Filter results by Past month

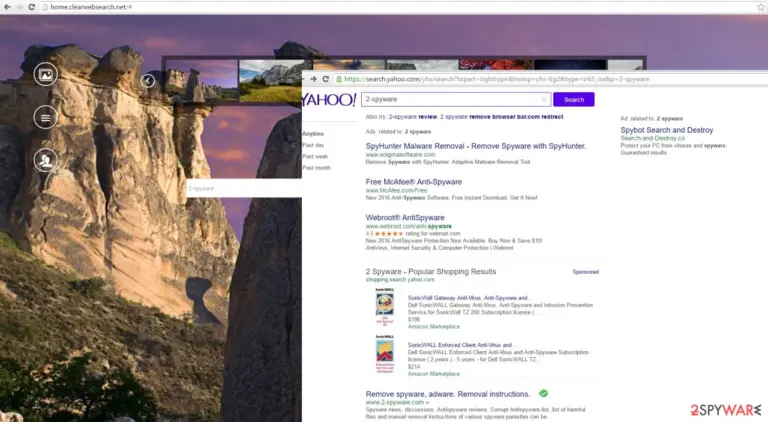(316, 167)
